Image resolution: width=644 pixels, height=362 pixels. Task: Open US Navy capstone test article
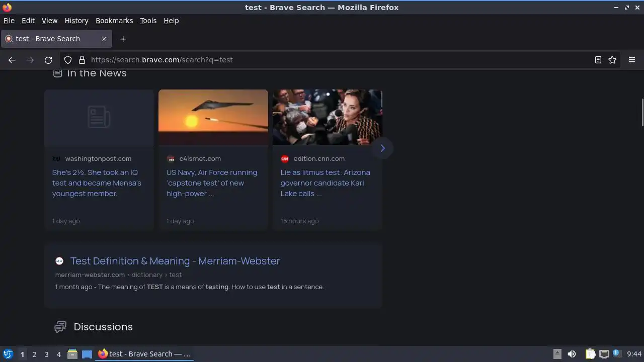coord(212,183)
